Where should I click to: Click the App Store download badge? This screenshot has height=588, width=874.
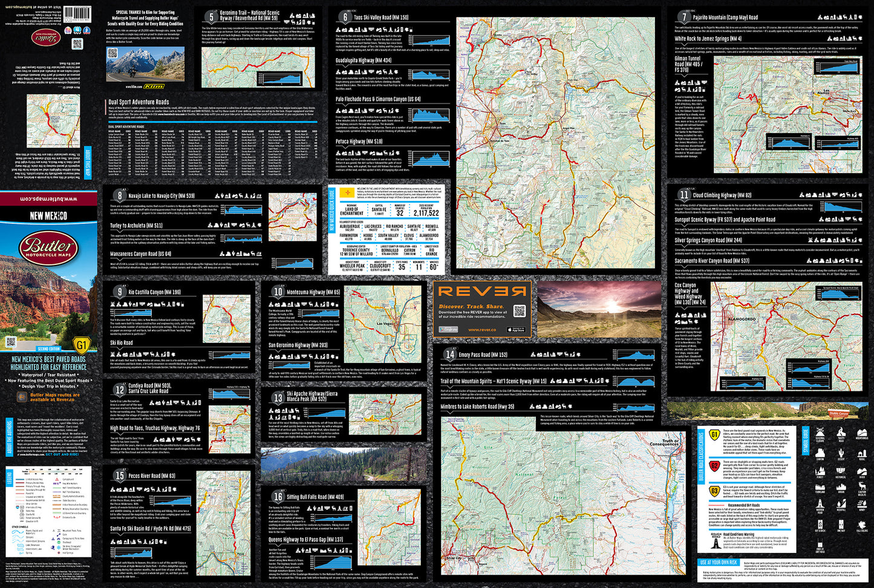tap(516, 330)
